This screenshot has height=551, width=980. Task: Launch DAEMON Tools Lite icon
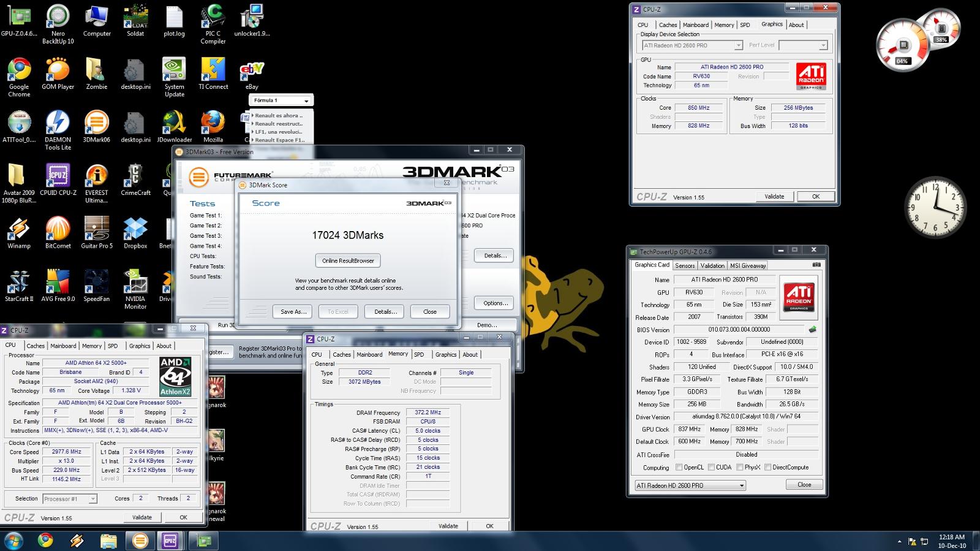pyautogui.click(x=58, y=131)
